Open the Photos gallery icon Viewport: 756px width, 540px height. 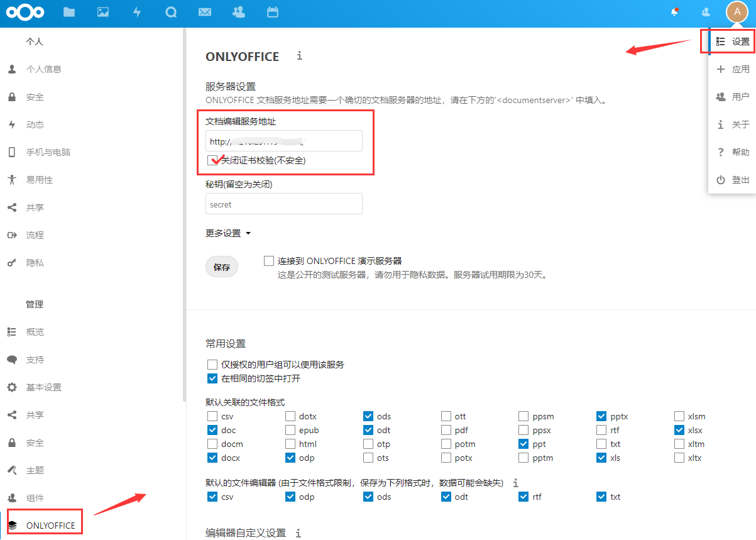pos(103,12)
